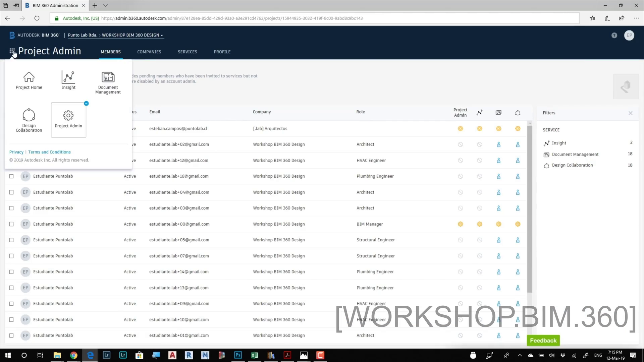Switch to the Services tab
This screenshot has height=362, width=644.
tap(187, 52)
